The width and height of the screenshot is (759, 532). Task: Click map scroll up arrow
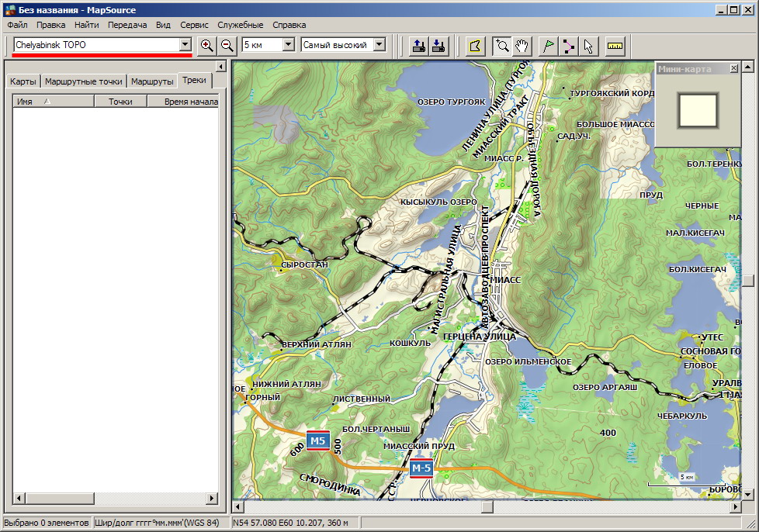click(x=748, y=66)
